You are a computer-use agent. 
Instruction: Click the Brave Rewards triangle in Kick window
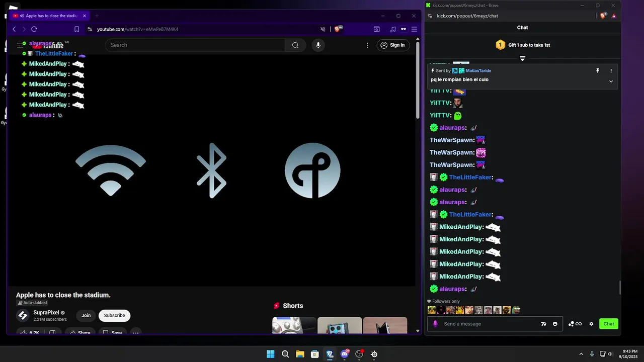pos(614,16)
